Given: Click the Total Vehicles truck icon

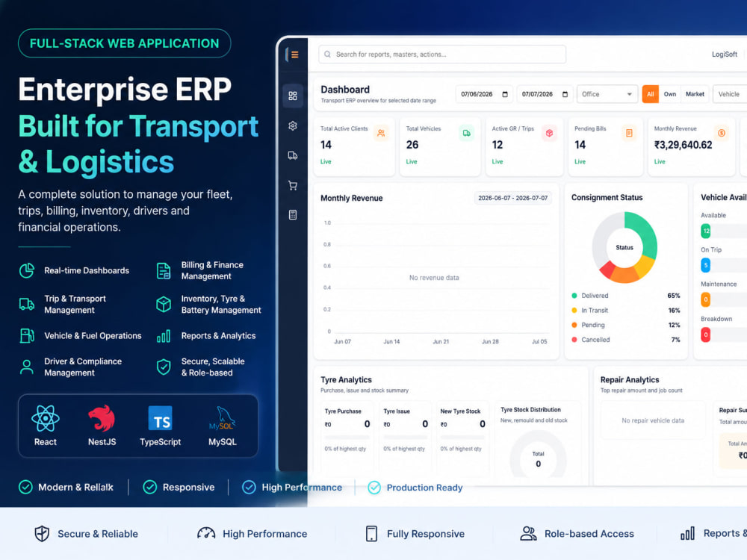Looking at the screenshot, I should point(466,134).
